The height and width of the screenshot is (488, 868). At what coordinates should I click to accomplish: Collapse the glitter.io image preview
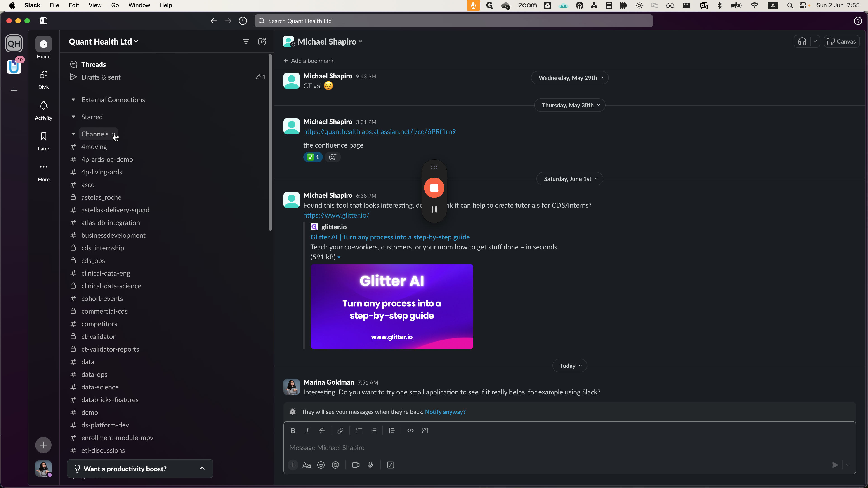[x=339, y=257]
